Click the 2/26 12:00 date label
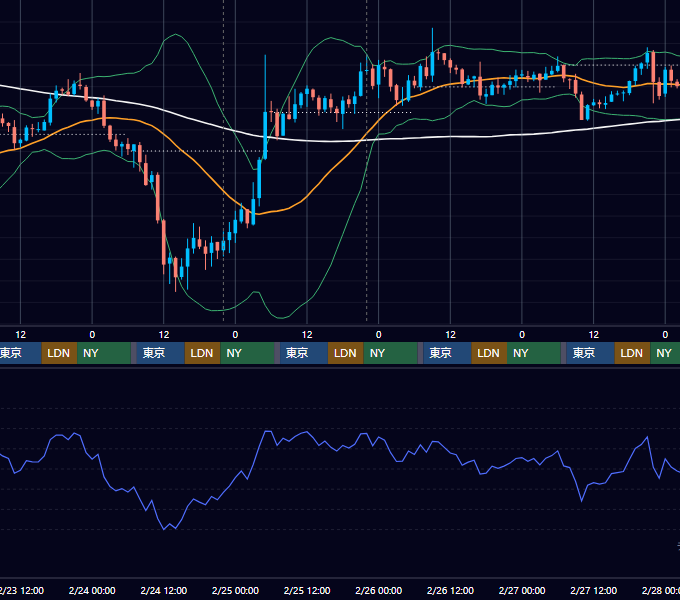 click(x=450, y=590)
